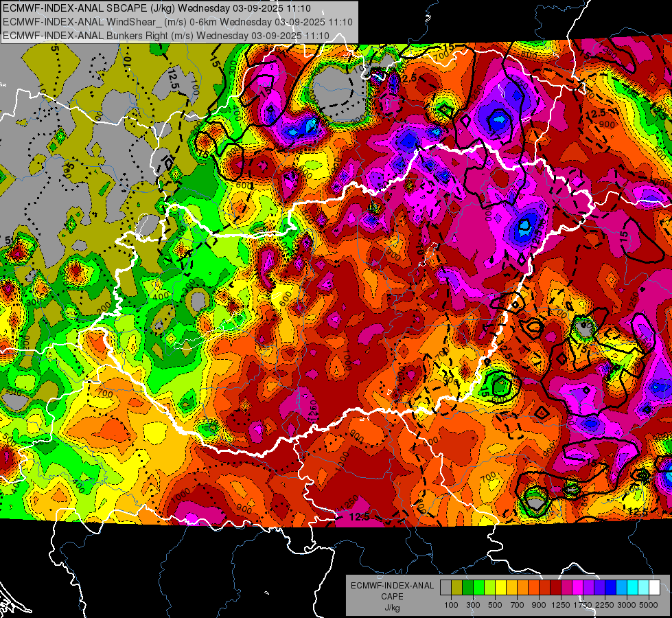Click the ECMWF-INDEX-ANAL label in legend box
The width and height of the screenshot is (672, 618).
coord(392,586)
